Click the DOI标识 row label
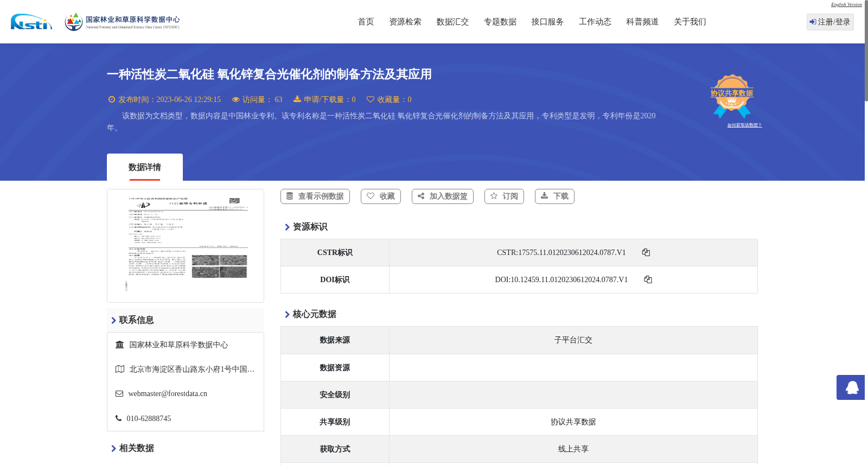The height and width of the screenshot is (465, 868). pos(335,280)
